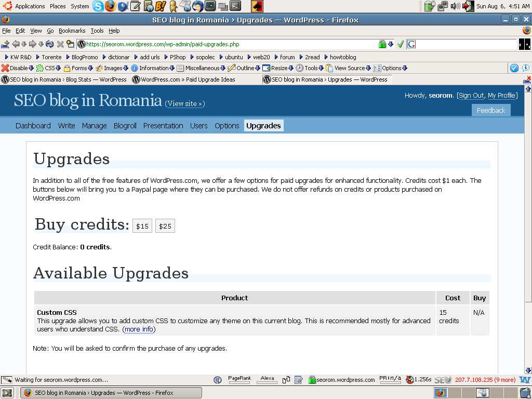Open the red spade card game launcher
Viewport: 532px width, 399px height.
tap(257, 6)
